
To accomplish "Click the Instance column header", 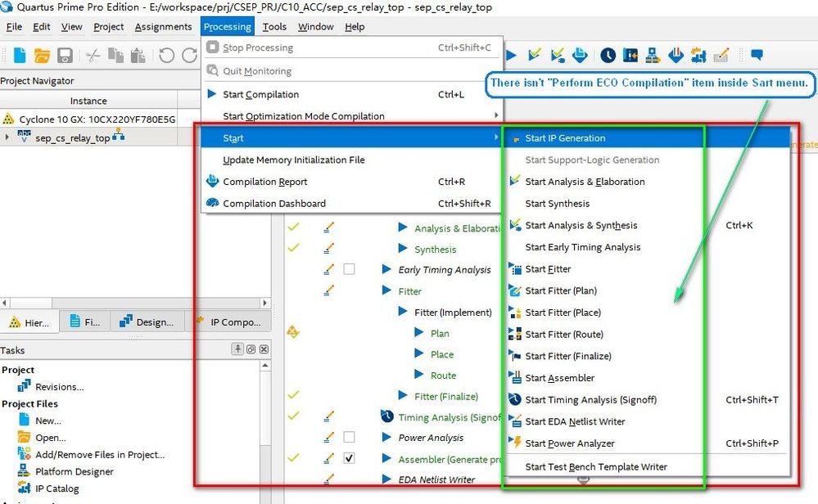I will click(88, 101).
